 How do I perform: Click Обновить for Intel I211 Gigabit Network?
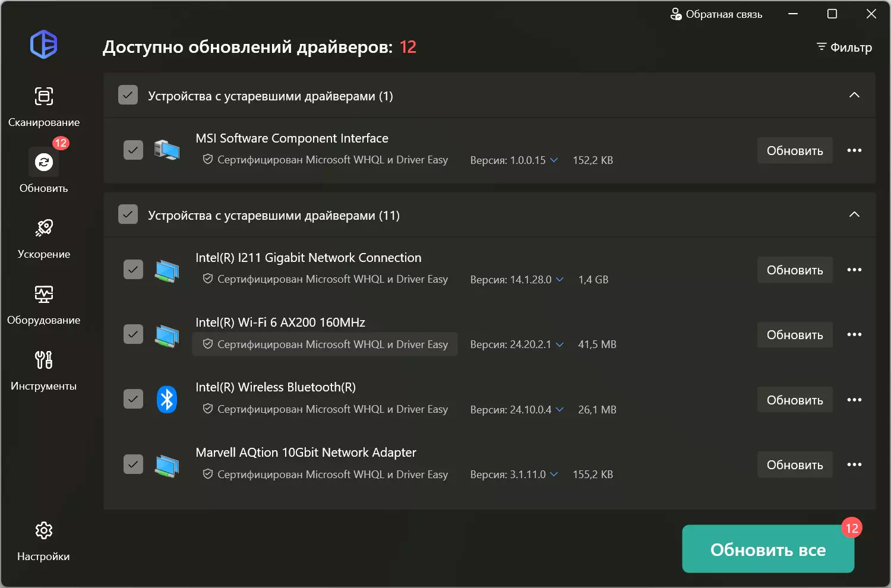coord(795,270)
